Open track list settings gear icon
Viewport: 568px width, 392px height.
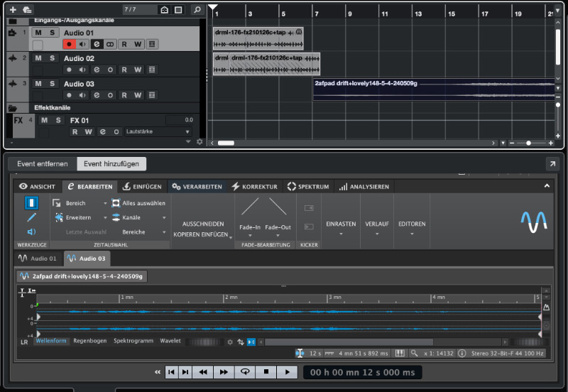(200, 141)
